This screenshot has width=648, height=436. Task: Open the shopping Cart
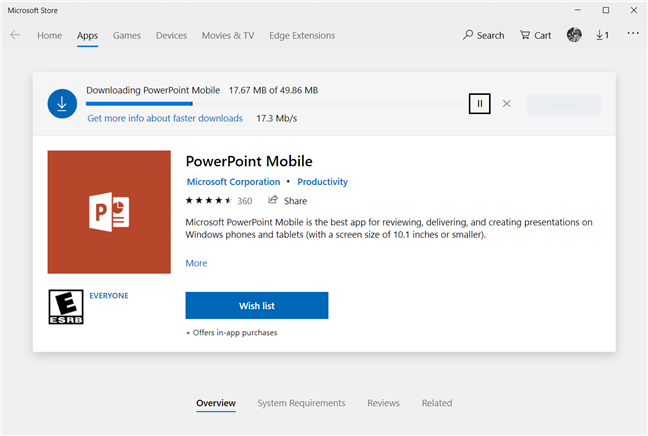click(x=536, y=35)
